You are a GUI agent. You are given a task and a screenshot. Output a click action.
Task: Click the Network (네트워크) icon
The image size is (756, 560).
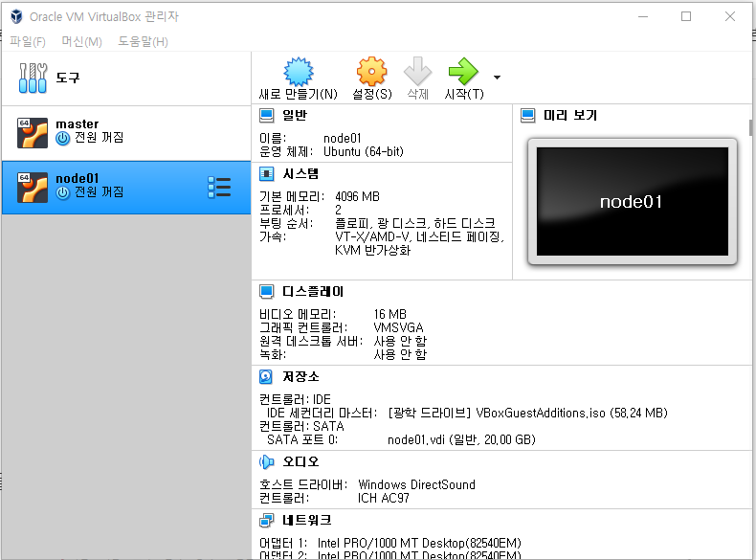tap(267, 520)
